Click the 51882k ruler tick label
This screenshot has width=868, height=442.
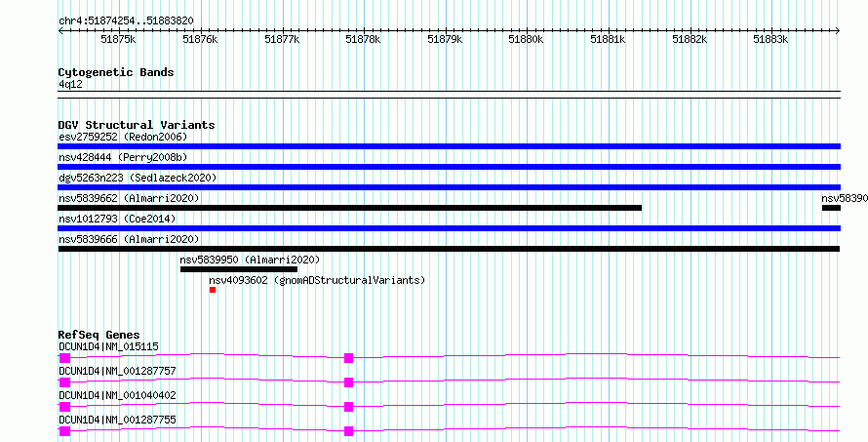pyautogui.click(x=690, y=39)
